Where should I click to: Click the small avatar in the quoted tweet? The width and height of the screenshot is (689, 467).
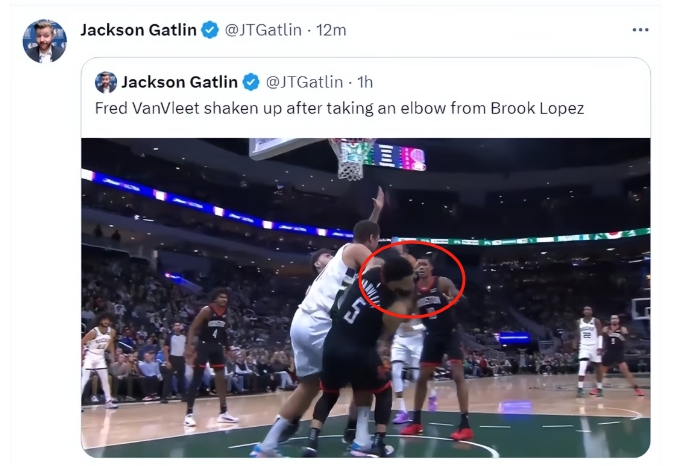coord(106,82)
